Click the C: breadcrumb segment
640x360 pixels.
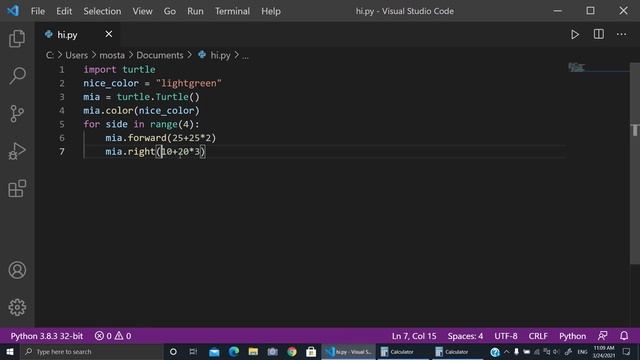click(50, 55)
